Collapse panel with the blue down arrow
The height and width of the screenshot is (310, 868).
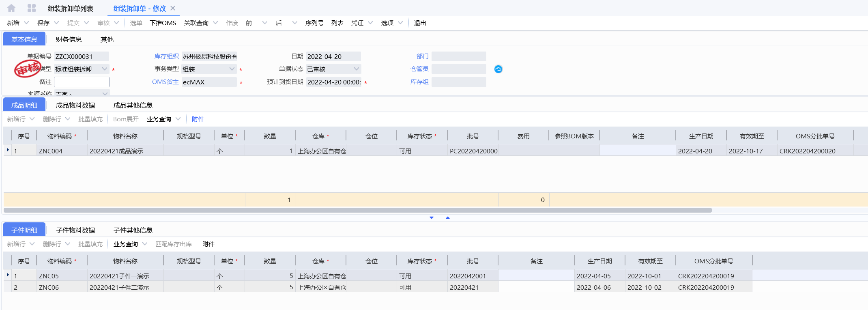tap(432, 218)
